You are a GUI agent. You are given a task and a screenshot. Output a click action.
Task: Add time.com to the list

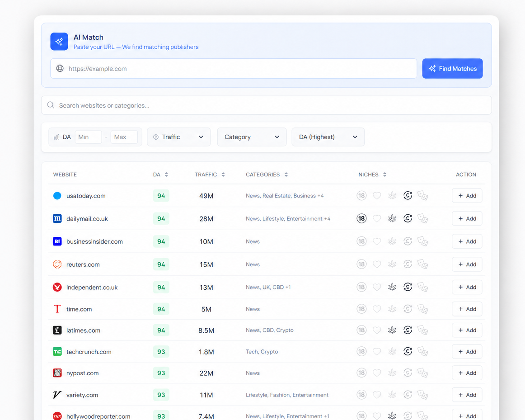click(467, 309)
